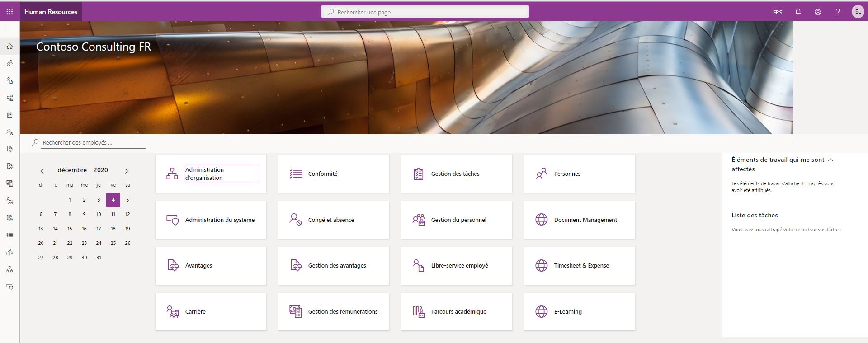
Task: Click the Gestion des rémunérations tile icon
Action: 295,311
